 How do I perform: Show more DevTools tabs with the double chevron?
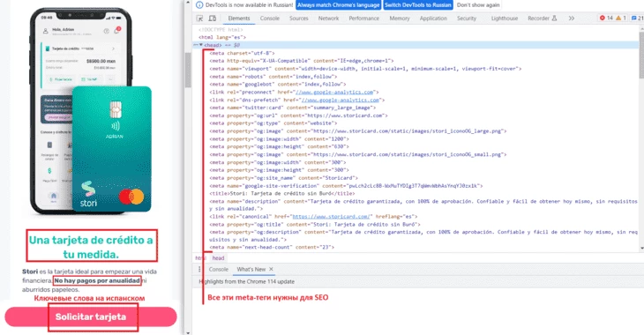tap(572, 18)
